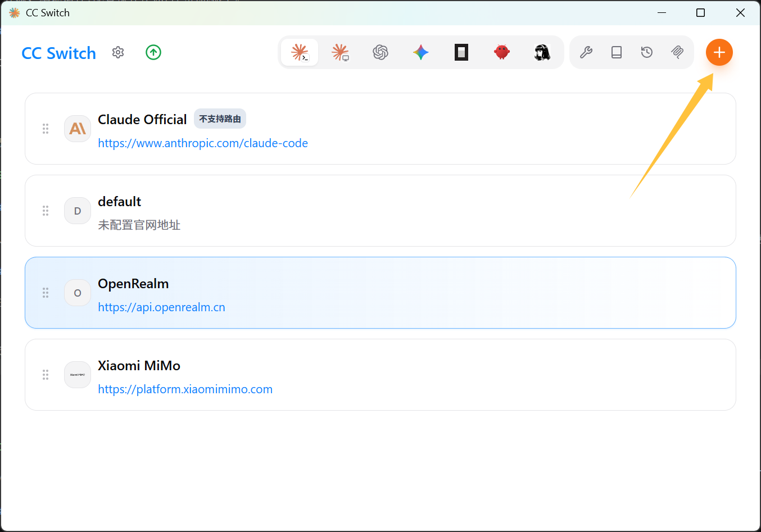761x532 pixels.
Task: Switch to the red creature app tab
Action: (502, 52)
